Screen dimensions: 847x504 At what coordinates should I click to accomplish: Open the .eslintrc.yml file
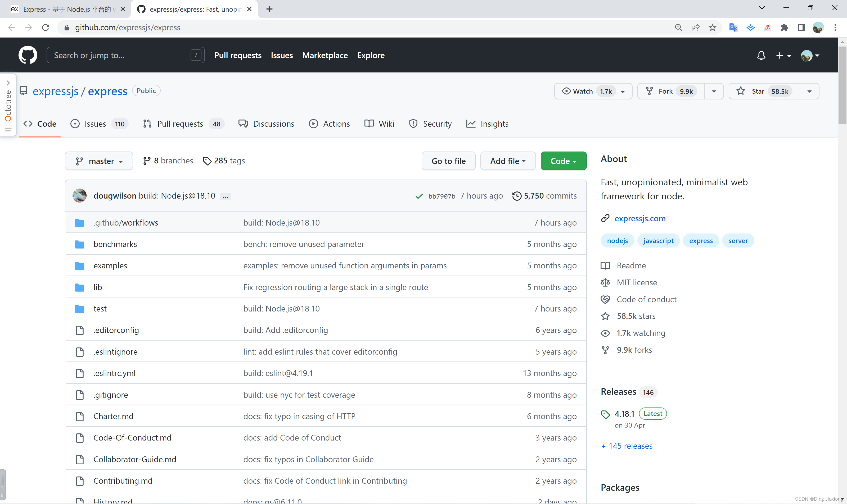(x=114, y=373)
